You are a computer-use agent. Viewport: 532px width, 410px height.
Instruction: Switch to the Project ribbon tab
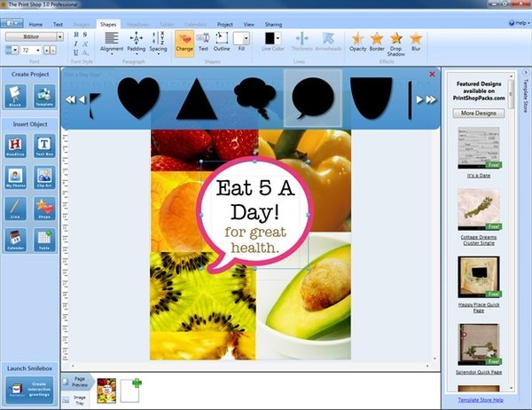coord(225,25)
